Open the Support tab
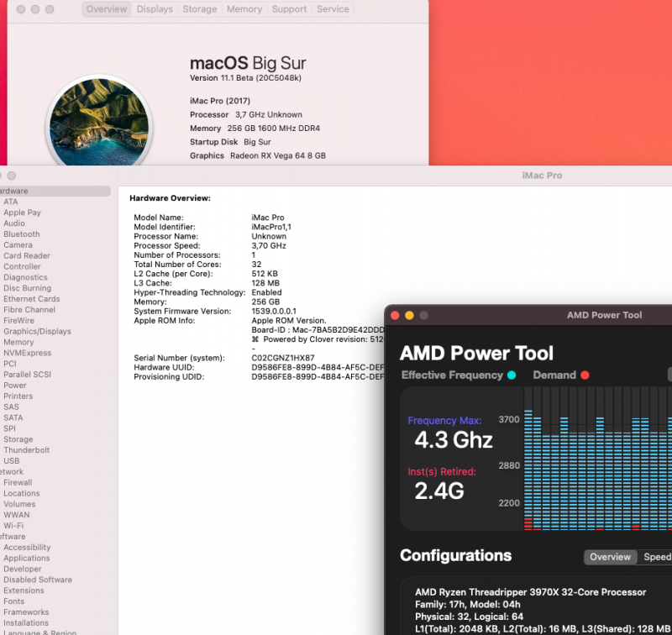Screen dimensions: 672x635 [x=289, y=9]
